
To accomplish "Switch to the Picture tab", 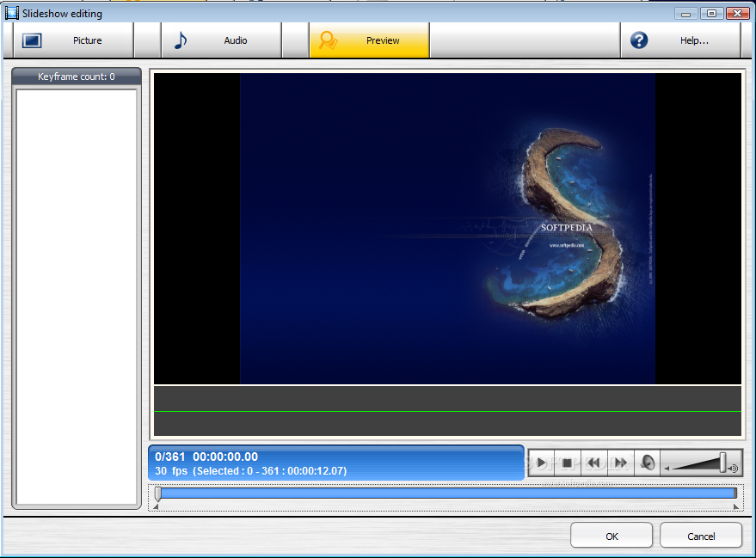I will [x=73, y=40].
